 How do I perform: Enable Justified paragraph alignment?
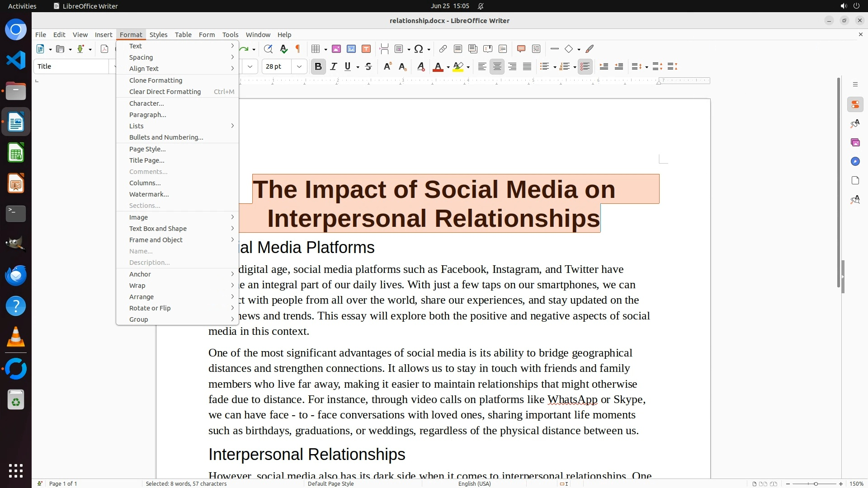pos(527,66)
